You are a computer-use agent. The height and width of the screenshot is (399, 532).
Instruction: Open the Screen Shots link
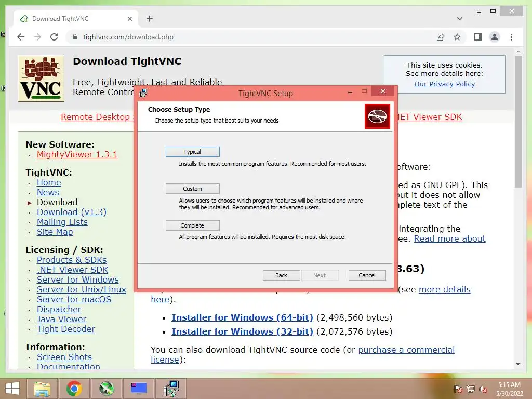pyautogui.click(x=64, y=357)
